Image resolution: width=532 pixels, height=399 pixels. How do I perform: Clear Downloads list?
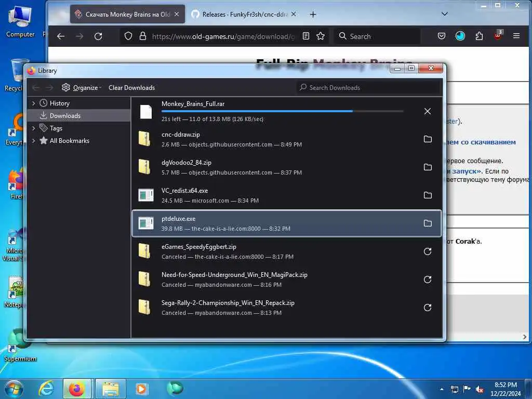click(131, 87)
